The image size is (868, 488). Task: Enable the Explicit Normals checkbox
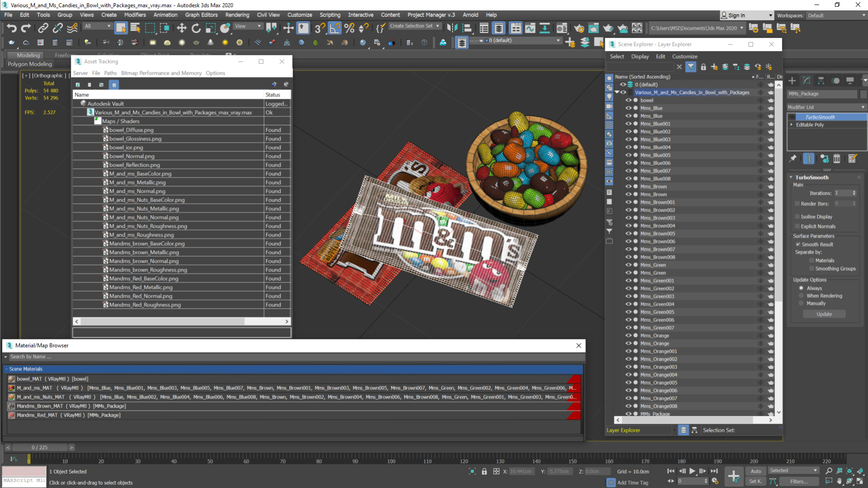pos(797,226)
